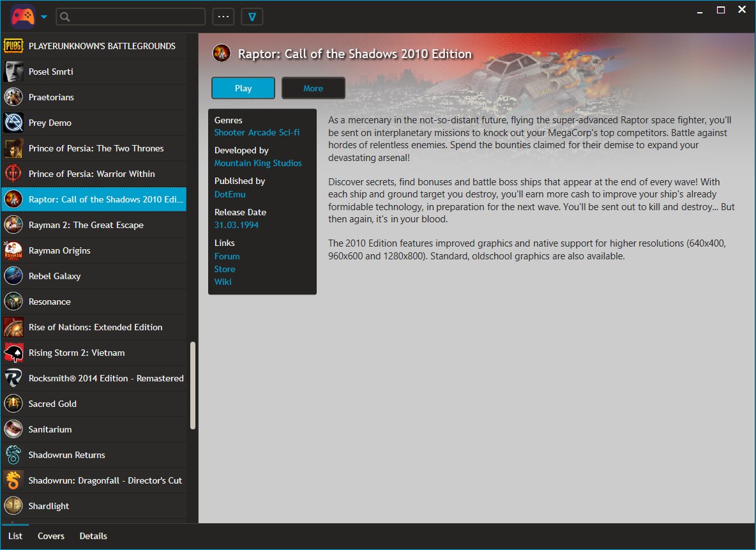The width and height of the screenshot is (756, 550).
Task: Click the Shardlight game icon
Action: pyautogui.click(x=13, y=506)
